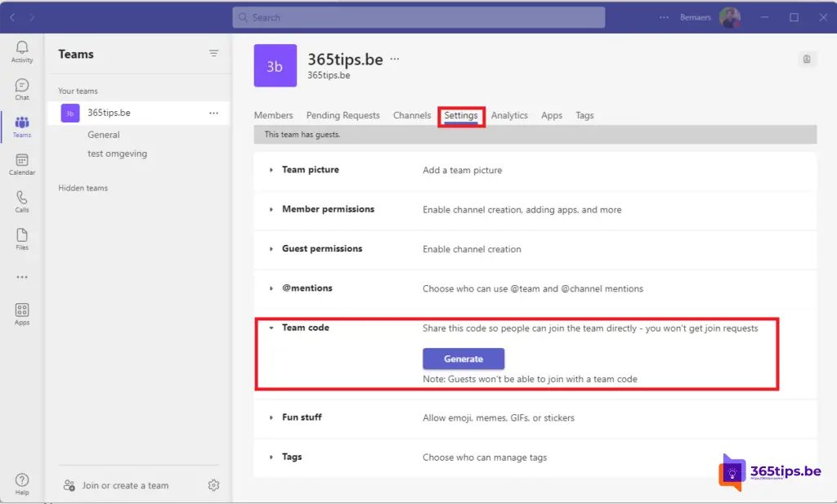Switch to the Members tab
Screen dimensions: 837x504
click(x=273, y=115)
